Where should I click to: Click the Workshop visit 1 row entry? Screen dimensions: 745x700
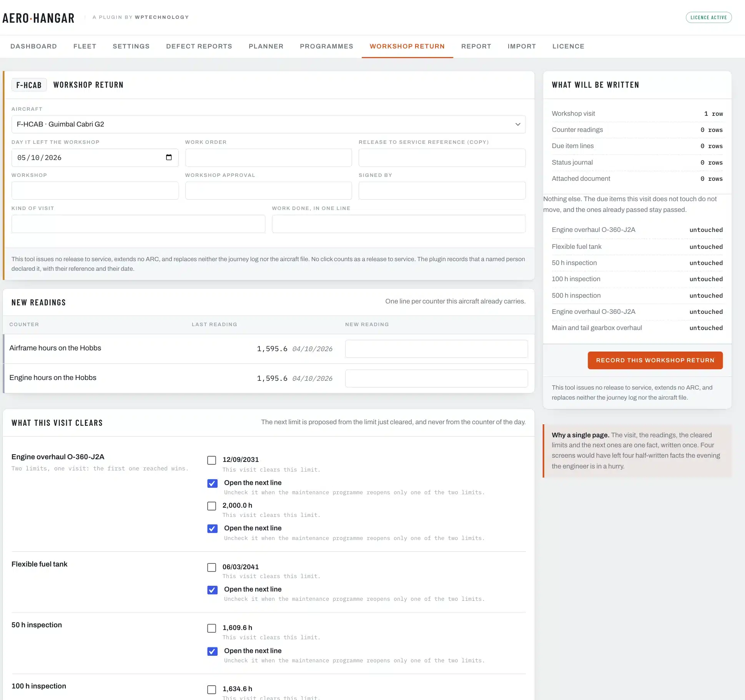coord(637,113)
